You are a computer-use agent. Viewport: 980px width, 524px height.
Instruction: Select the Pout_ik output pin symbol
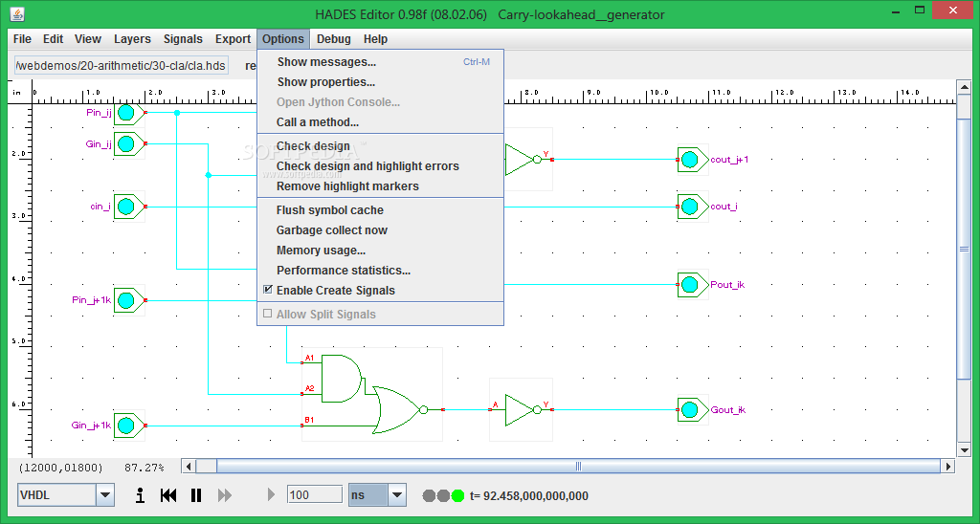pos(693,285)
